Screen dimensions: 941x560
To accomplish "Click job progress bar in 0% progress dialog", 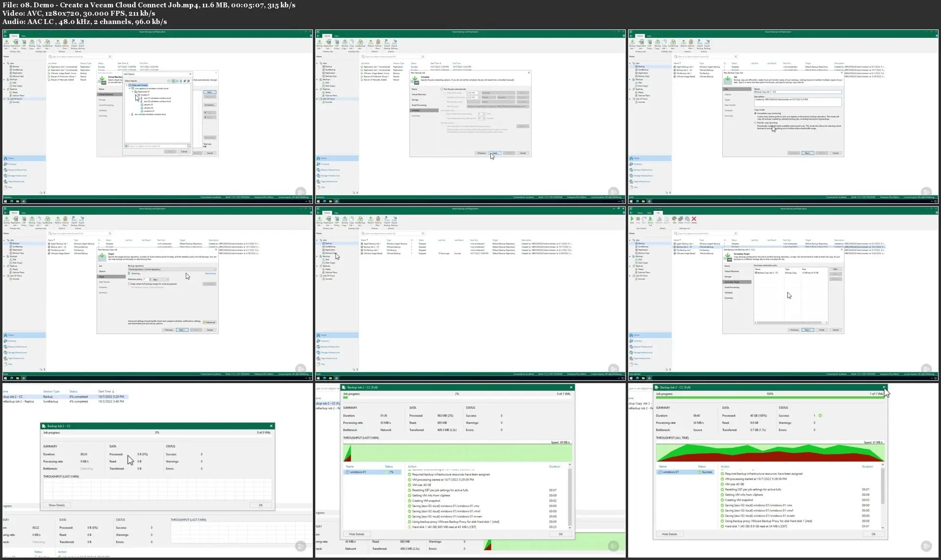I will (157, 436).
